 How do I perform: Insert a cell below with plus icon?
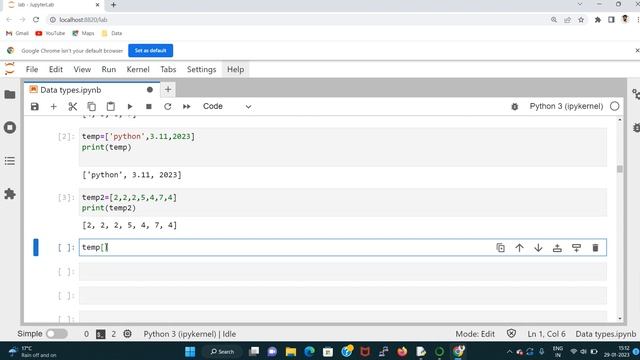tap(53, 107)
